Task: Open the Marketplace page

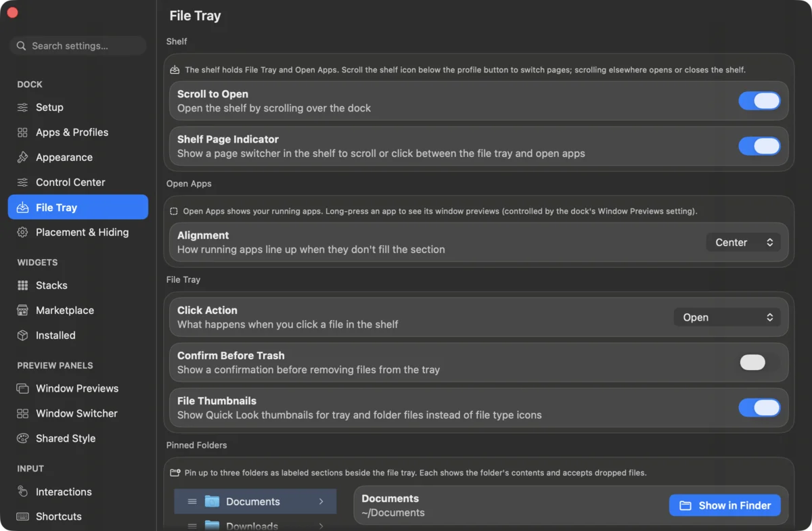Action: [x=78, y=310]
